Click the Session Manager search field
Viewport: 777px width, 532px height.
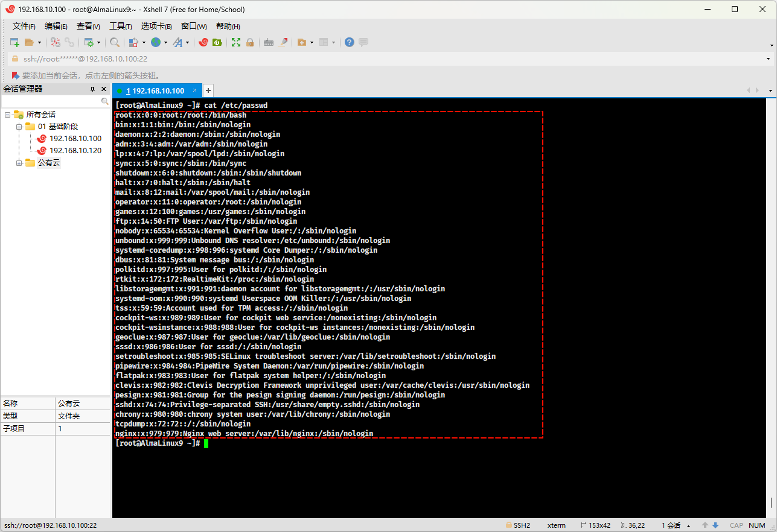click(x=51, y=101)
